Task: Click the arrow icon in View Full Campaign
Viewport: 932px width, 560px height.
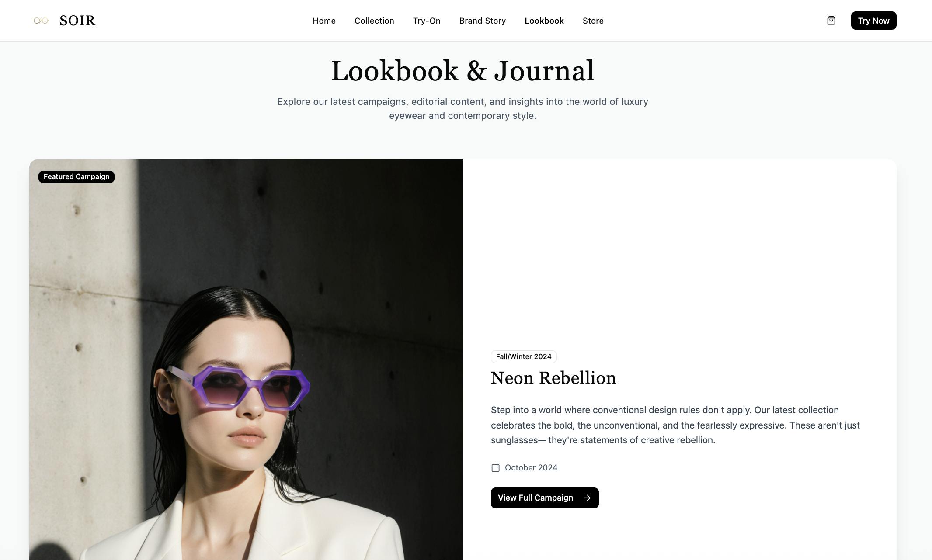Action: click(587, 498)
